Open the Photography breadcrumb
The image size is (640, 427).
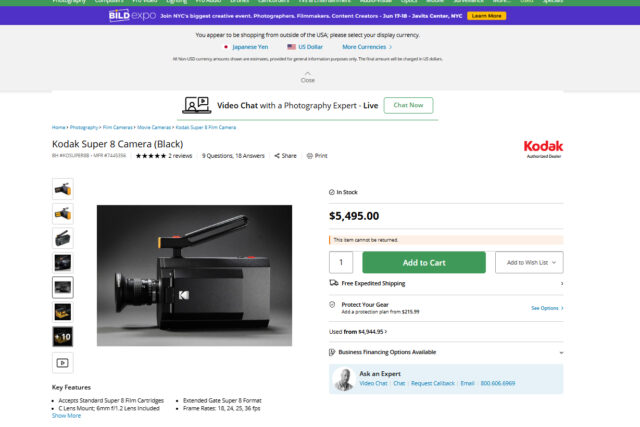click(x=84, y=127)
